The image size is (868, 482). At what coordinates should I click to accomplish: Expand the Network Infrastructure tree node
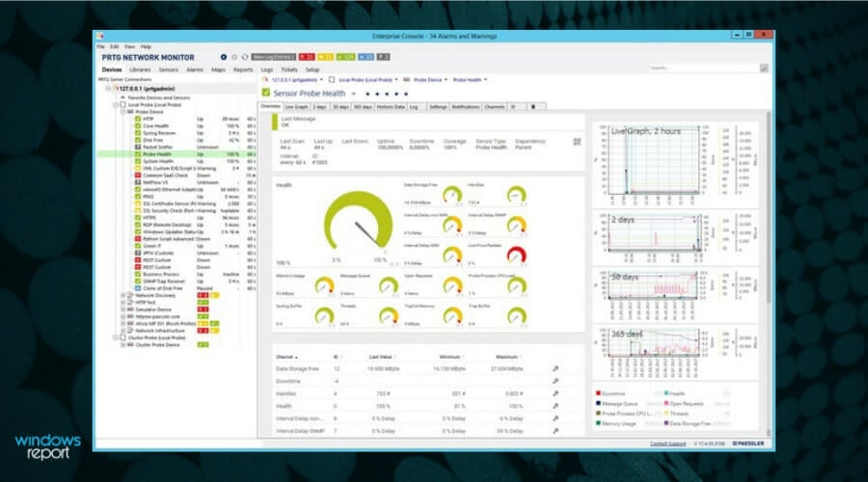[x=122, y=331]
